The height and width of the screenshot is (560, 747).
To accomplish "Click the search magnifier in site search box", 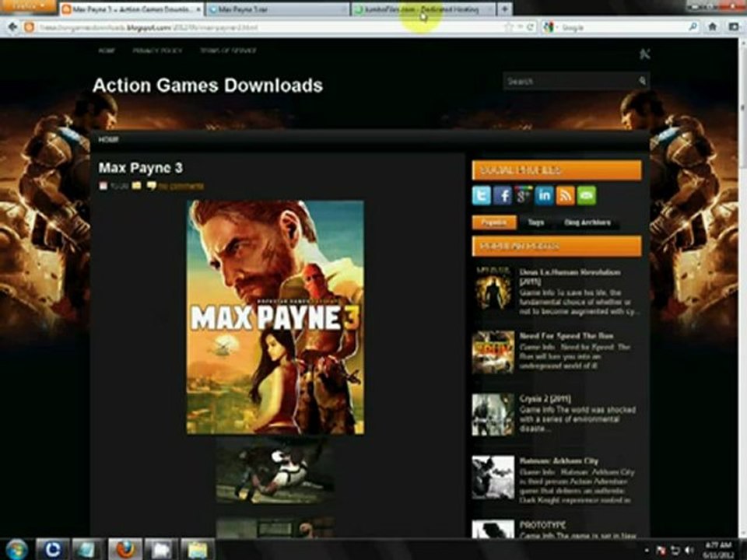I will coord(642,81).
